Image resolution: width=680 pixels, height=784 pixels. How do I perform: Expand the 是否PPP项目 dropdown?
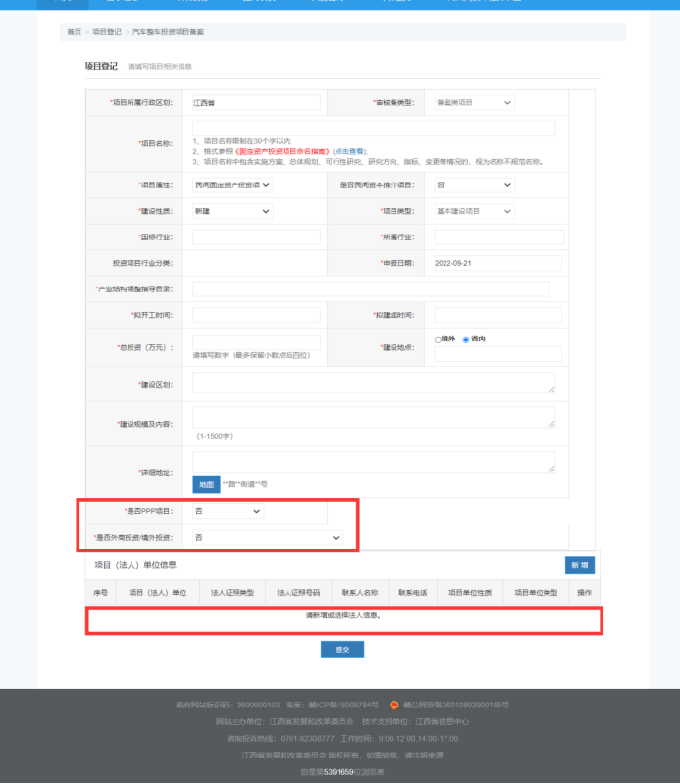(229, 511)
